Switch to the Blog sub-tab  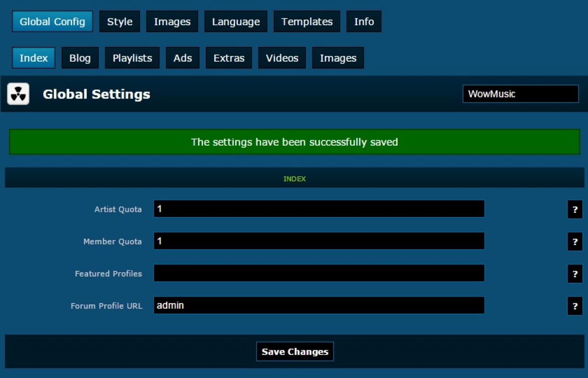tap(80, 58)
